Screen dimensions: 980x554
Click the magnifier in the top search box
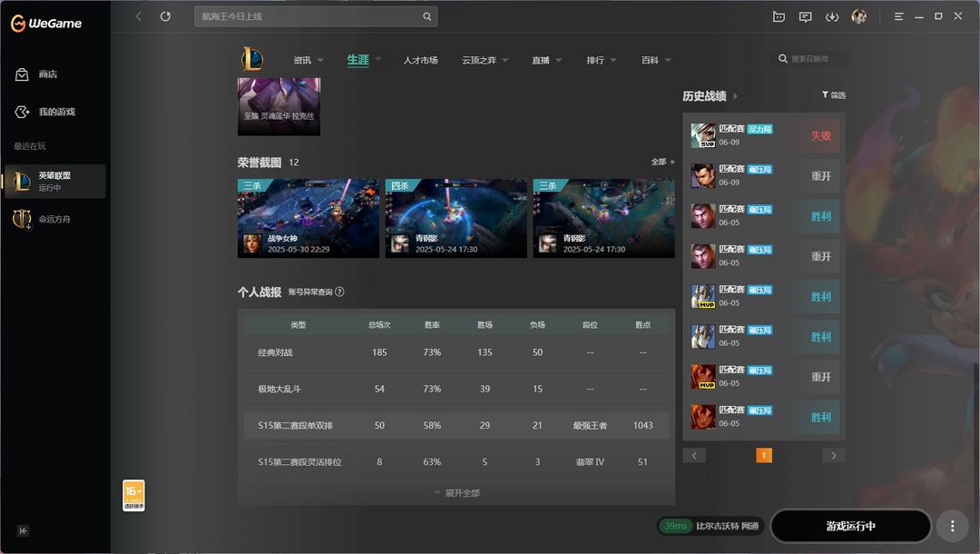426,16
